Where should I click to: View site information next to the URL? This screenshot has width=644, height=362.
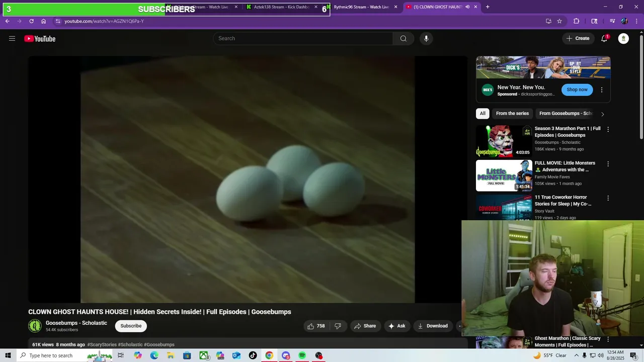(x=58, y=21)
